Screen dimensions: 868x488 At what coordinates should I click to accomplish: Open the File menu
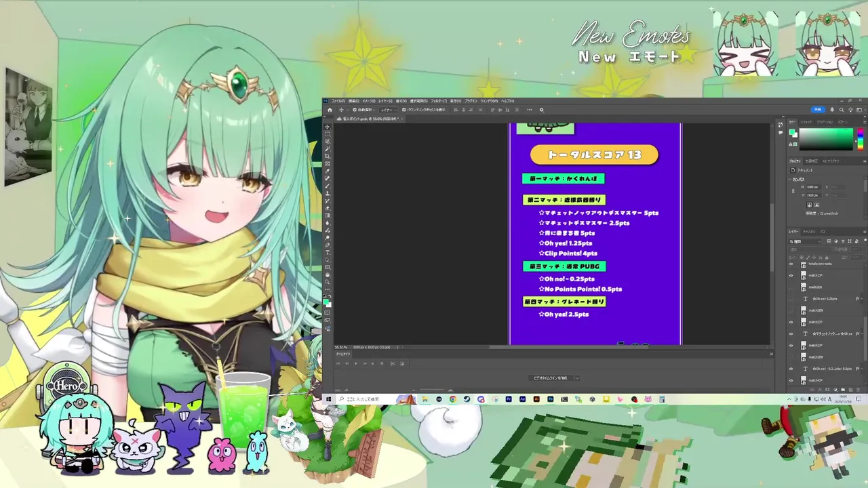pyautogui.click(x=338, y=101)
